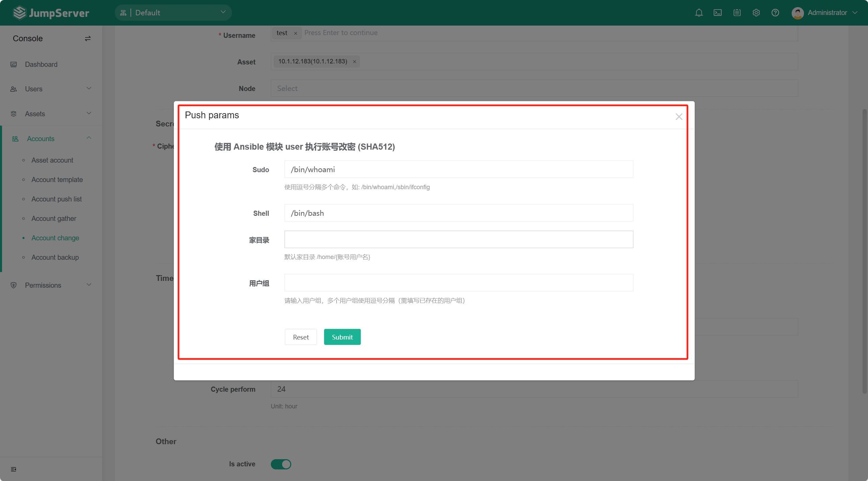868x481 pixels.
Task: Switch to the Account backup page
Action: (x=55, y=257)
